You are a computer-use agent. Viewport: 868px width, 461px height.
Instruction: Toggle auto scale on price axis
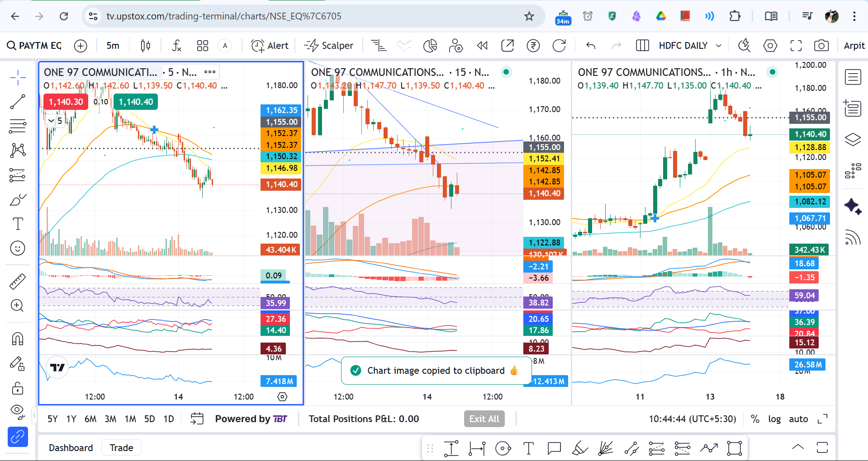tap(798, 419)
